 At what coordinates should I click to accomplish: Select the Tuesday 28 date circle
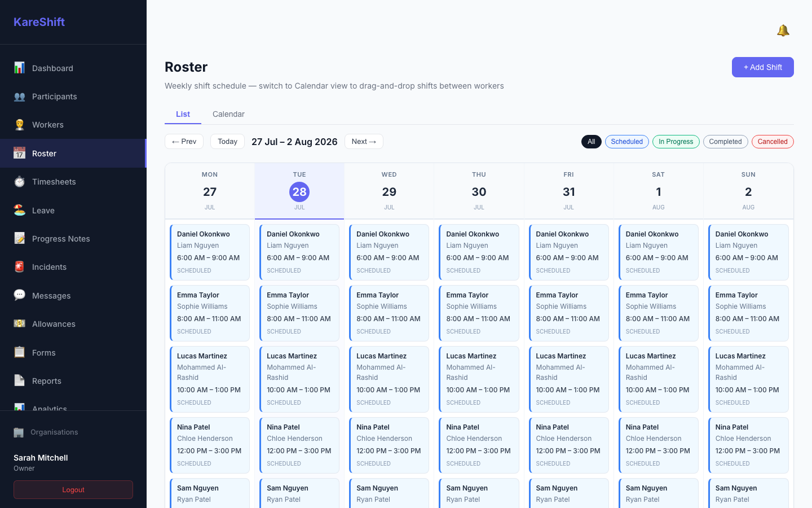point(299,192)
